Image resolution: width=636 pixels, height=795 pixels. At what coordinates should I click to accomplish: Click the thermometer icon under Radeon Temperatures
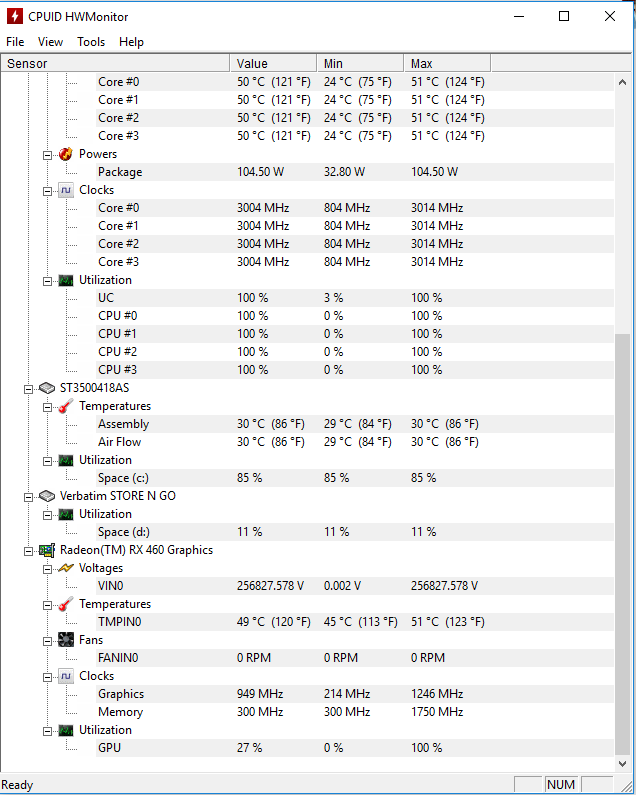tap(65, 604)
